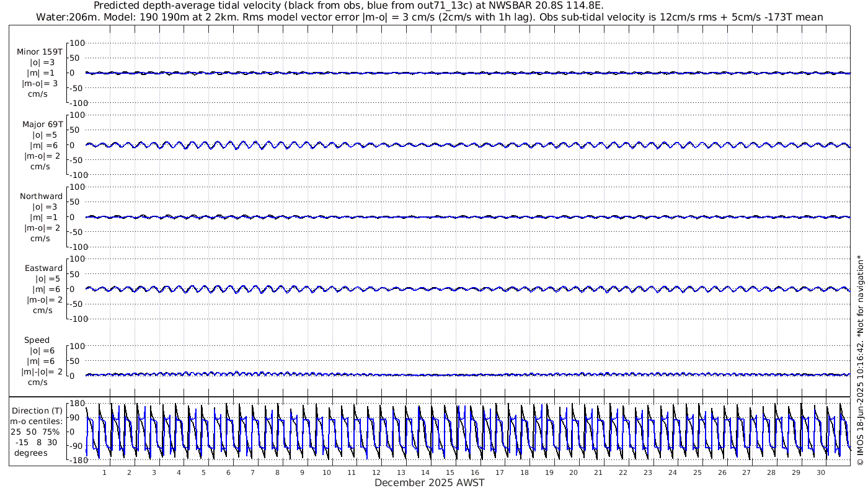Click the '100' tick of Minor 159T panel
The width and height of the screenshot is (868, 496).
pyautogui.click(x=77, y=43)
